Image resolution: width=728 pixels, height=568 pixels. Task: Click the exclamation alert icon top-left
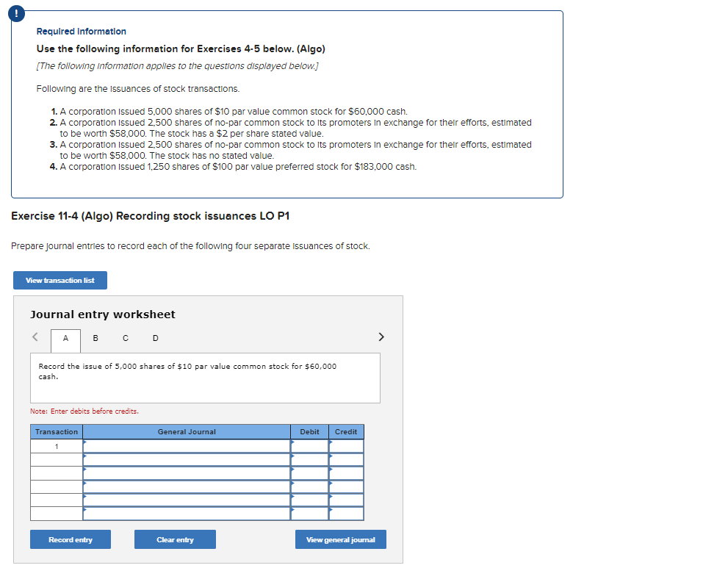click(x=16, y=13)
